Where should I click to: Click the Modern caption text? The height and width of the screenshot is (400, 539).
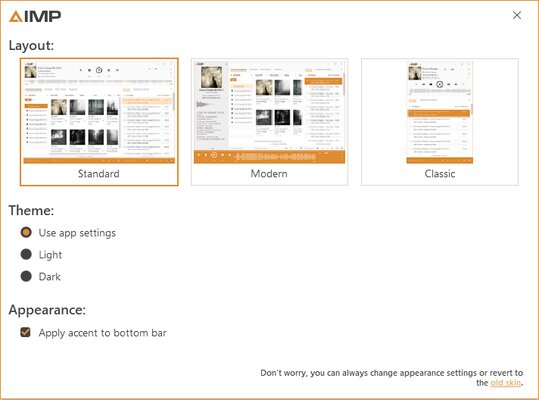[269, 174]
